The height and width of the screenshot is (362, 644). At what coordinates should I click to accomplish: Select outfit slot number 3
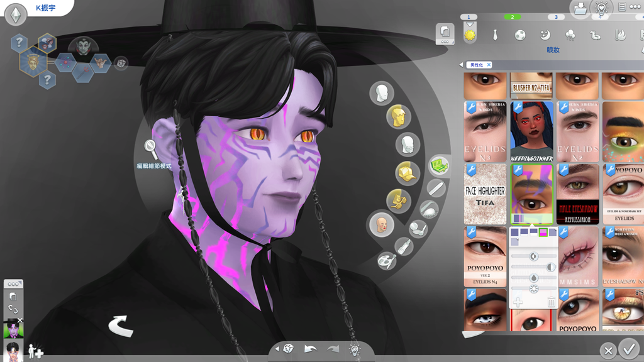(x=556, y=17)
